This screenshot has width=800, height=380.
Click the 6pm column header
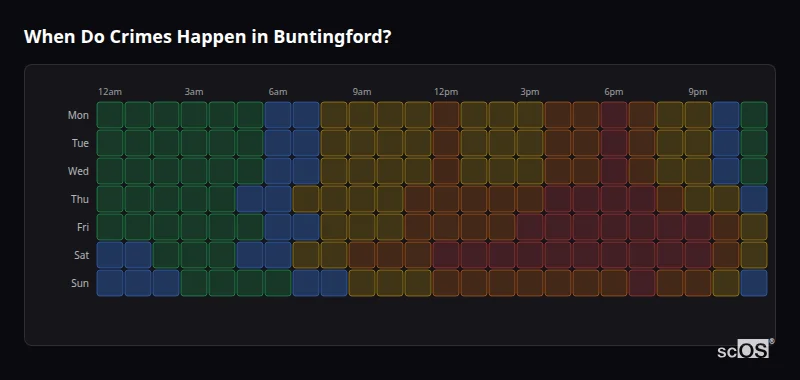614,92
